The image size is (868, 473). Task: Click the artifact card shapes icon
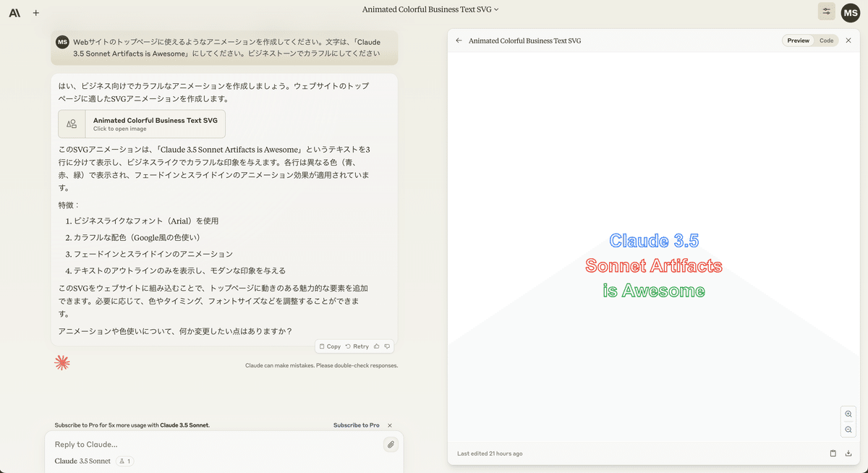[72, 124]
